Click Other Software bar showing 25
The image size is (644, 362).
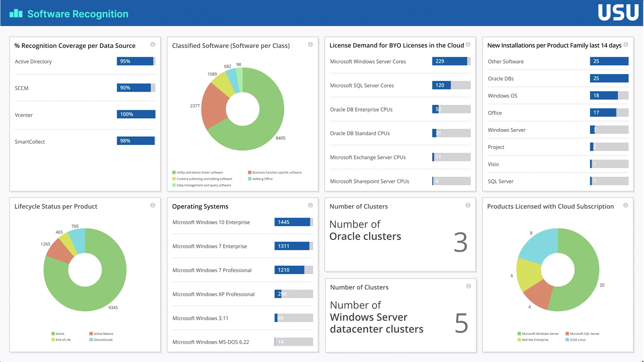609,61
